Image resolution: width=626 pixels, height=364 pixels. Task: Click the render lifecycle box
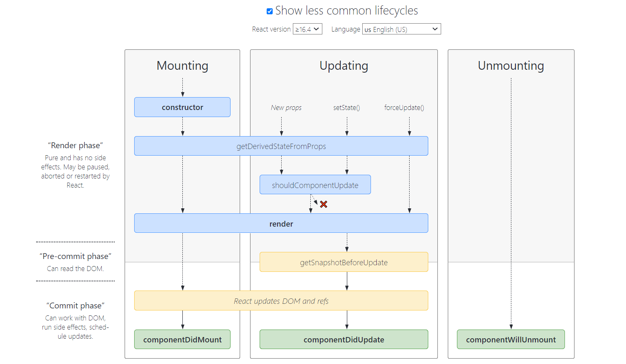[281, 223]
